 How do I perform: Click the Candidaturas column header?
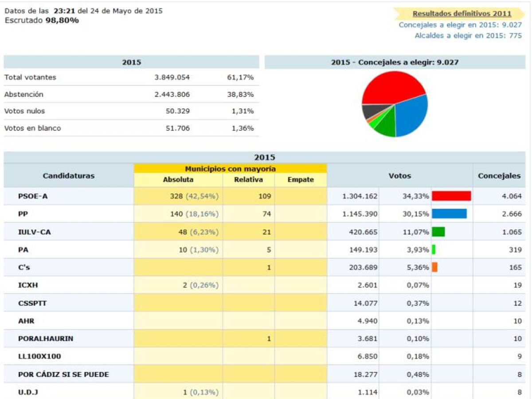click(69, 176)
